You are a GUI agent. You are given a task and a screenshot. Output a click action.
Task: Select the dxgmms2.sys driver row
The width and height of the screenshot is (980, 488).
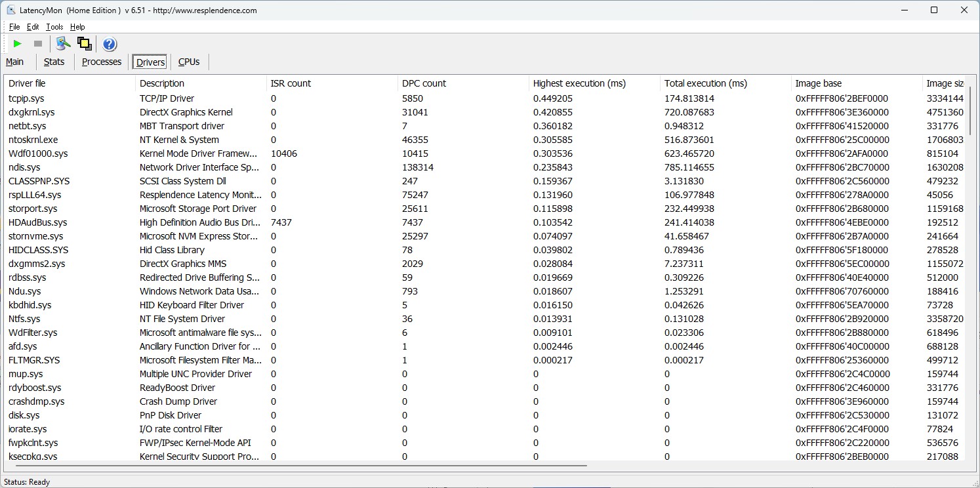tap(485, 264)
